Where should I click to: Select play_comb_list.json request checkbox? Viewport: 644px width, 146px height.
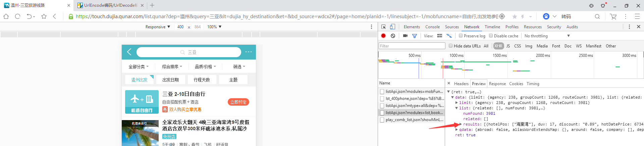382,120
